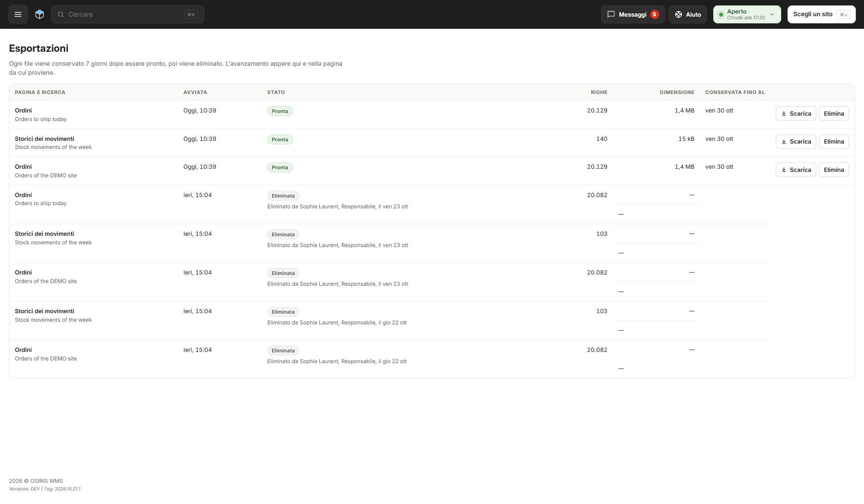
Task: Click the chevron in Aperto status
Action: pyautogui.click(x=772, y=14)
